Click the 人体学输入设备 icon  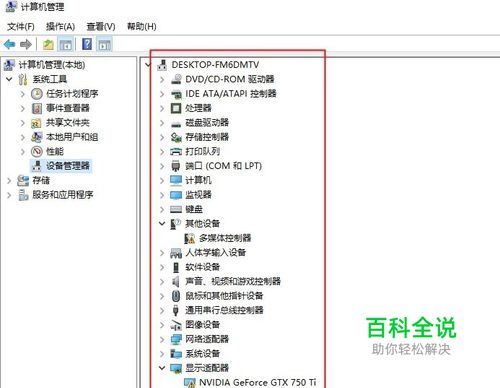coord(176,253)
